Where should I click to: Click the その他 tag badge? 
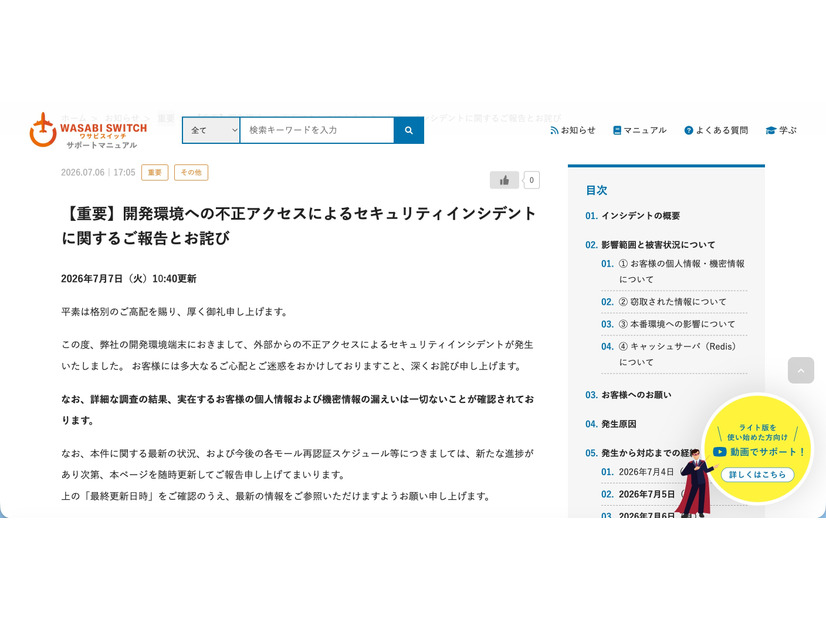tap(191, 172)
